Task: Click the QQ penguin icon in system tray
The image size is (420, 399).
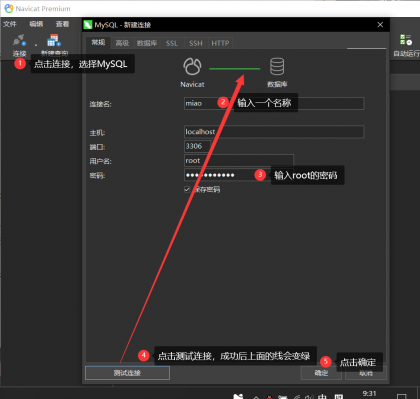Action: 269,397
